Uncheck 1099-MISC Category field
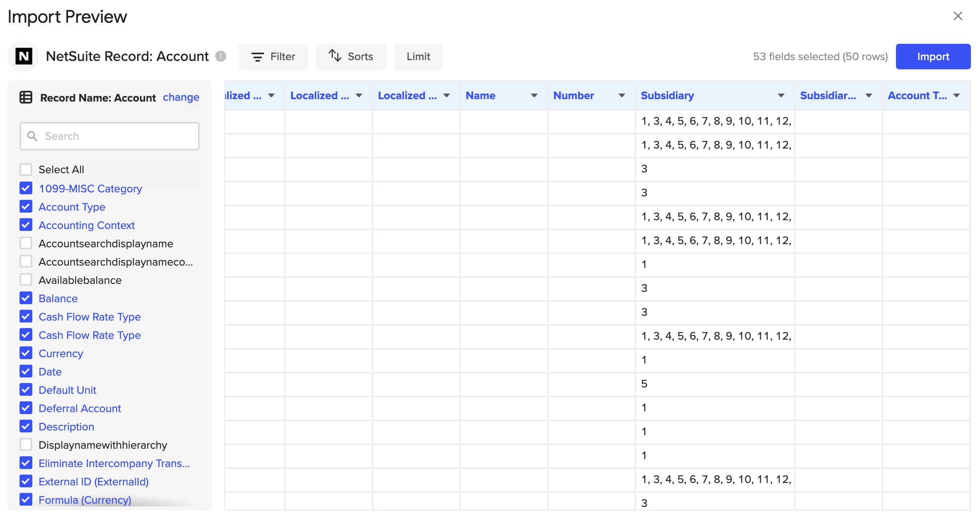Image resolution: width=980 pixels, height=516 pixels. 26,188
